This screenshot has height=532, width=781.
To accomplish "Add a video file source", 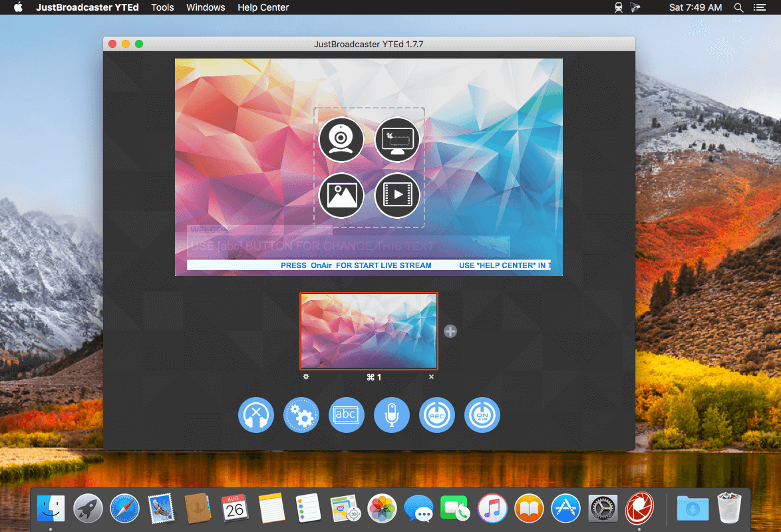I will (397, 196).
